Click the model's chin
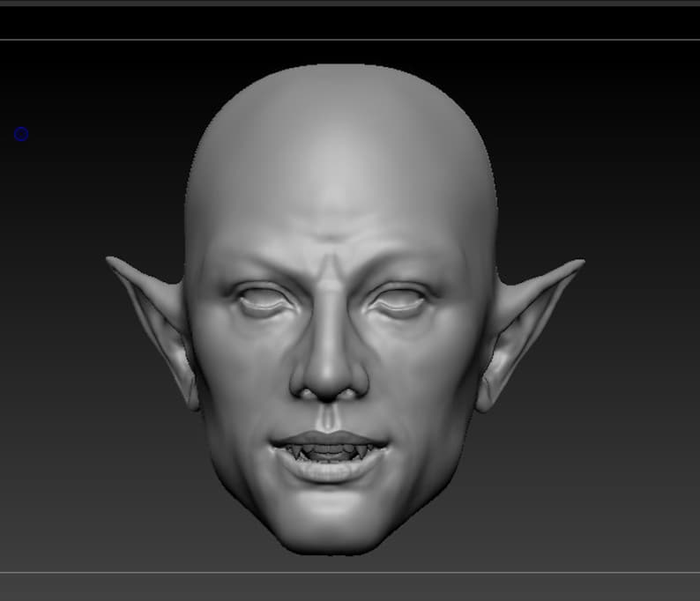700x601 pixels. (330, 522)
